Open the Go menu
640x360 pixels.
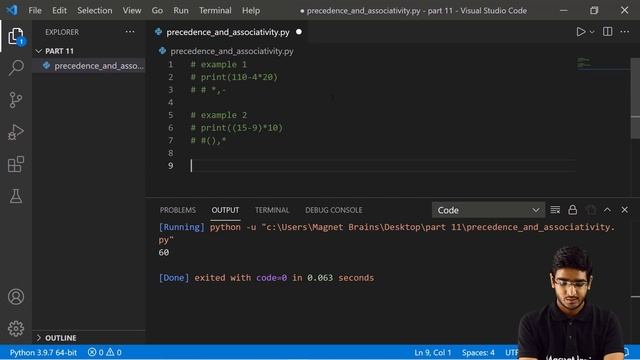tap(157, 11)
